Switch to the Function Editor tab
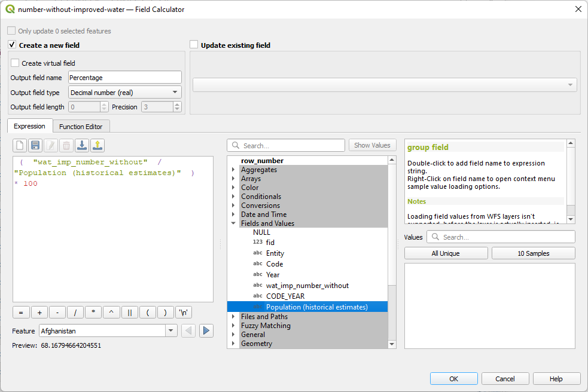Viewport: 588px width, 392px height. (x=81, y=126)
